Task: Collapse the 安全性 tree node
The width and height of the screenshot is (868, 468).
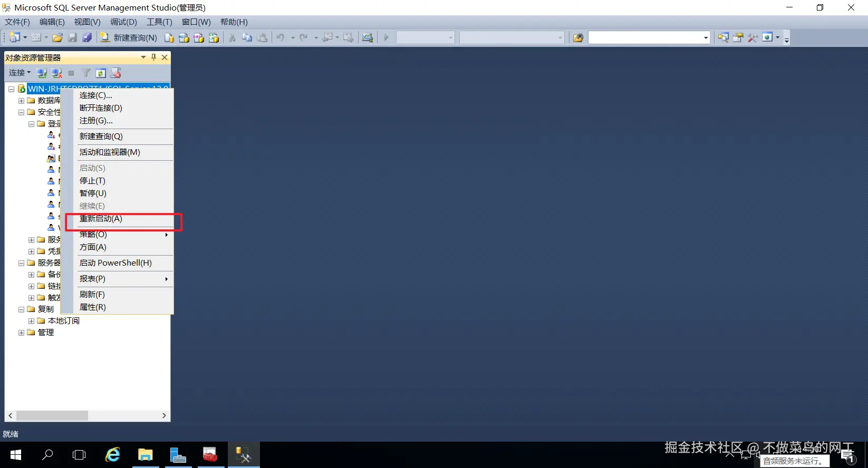Action: [21, 112]
